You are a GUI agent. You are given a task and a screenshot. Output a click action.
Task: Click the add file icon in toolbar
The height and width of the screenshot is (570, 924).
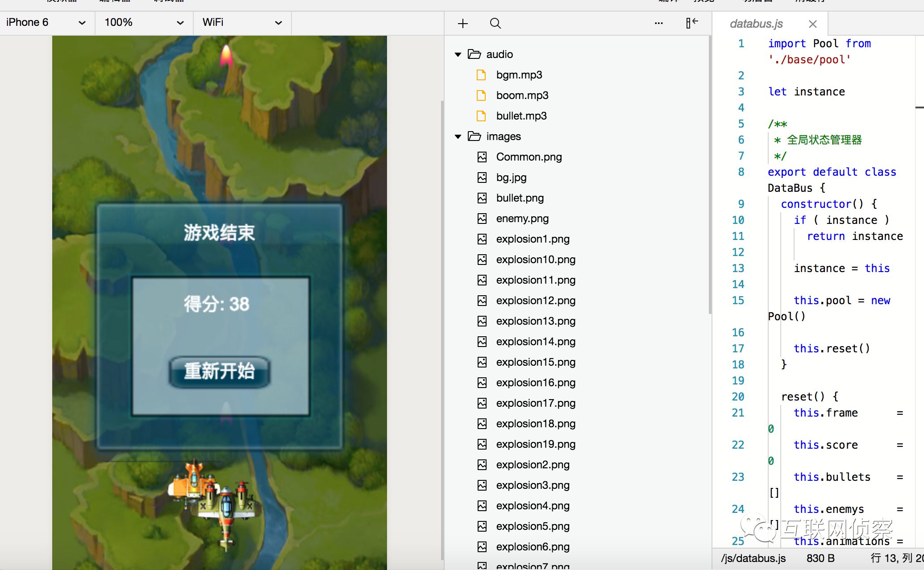[462, 24]
